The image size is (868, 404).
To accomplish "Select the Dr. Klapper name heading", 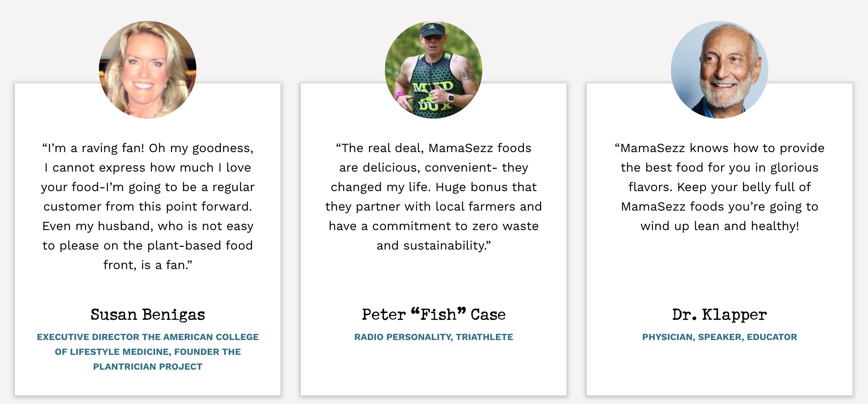I will click(x=720, y=315).
